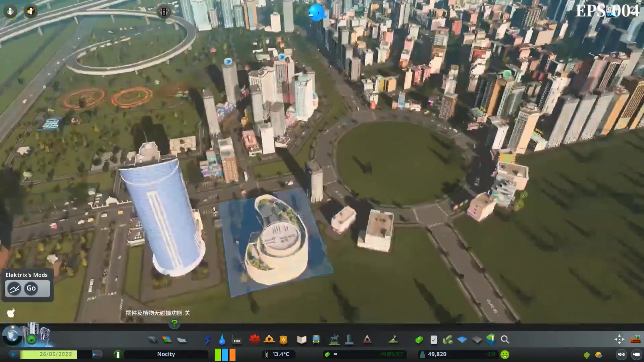The image size is (644, 362).
Task: Toggle free camera mode
Action: pos(636,354)
